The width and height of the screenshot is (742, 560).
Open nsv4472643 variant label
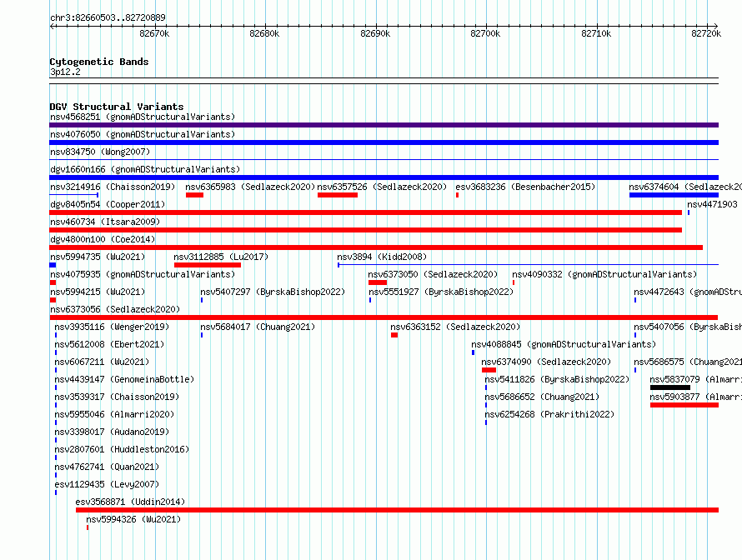click(688, 292)
